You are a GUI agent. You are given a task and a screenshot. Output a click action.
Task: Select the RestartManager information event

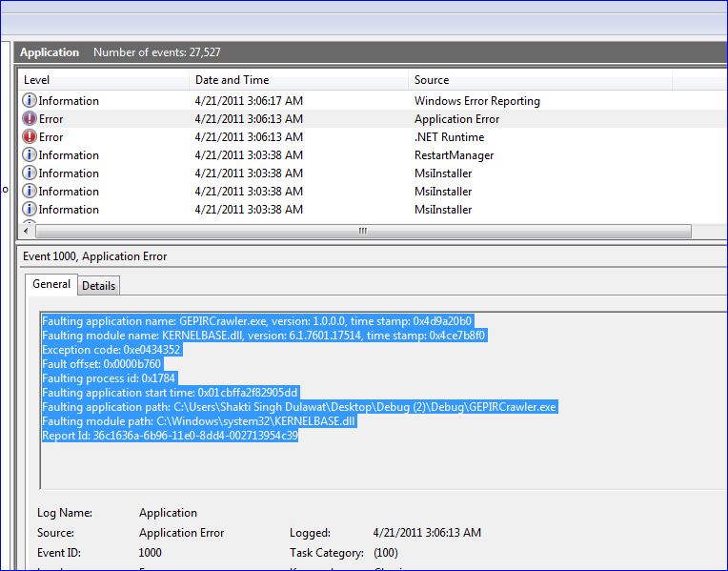[373, 155]
